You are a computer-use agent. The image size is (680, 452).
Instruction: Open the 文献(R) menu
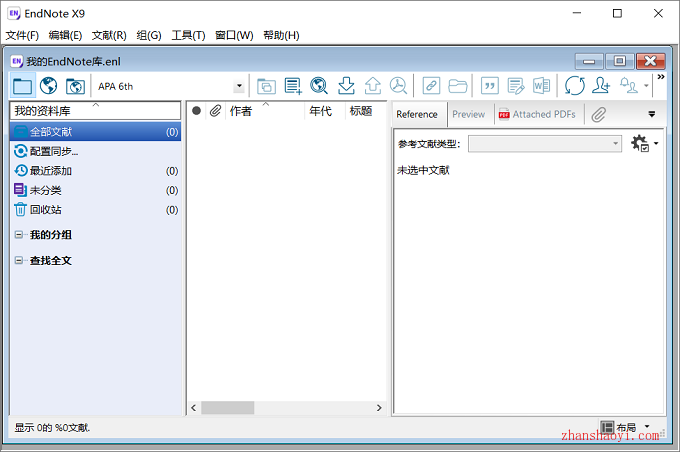click(109, 35)
